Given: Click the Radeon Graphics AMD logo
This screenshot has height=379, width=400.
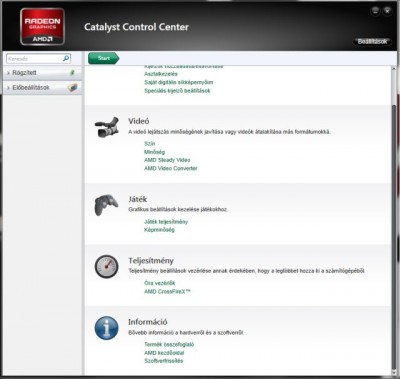Looking at the screenshot, I should [x=42, y=27].
